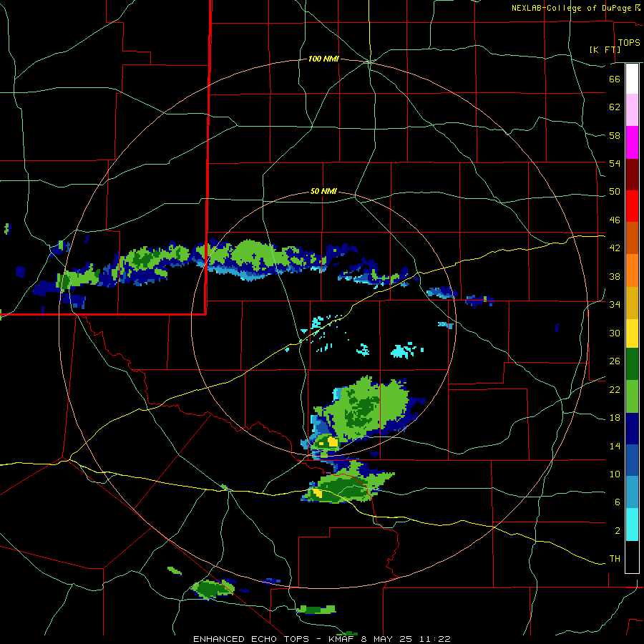This screenshot has height=644, width=644.
Task: Click the 30 legend value
Action: (x=615, y=333)
